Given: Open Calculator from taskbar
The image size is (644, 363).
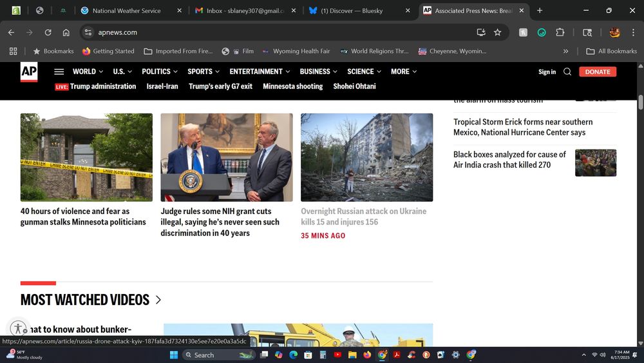Looking at the screenshot, I should [x=323, y=355].
